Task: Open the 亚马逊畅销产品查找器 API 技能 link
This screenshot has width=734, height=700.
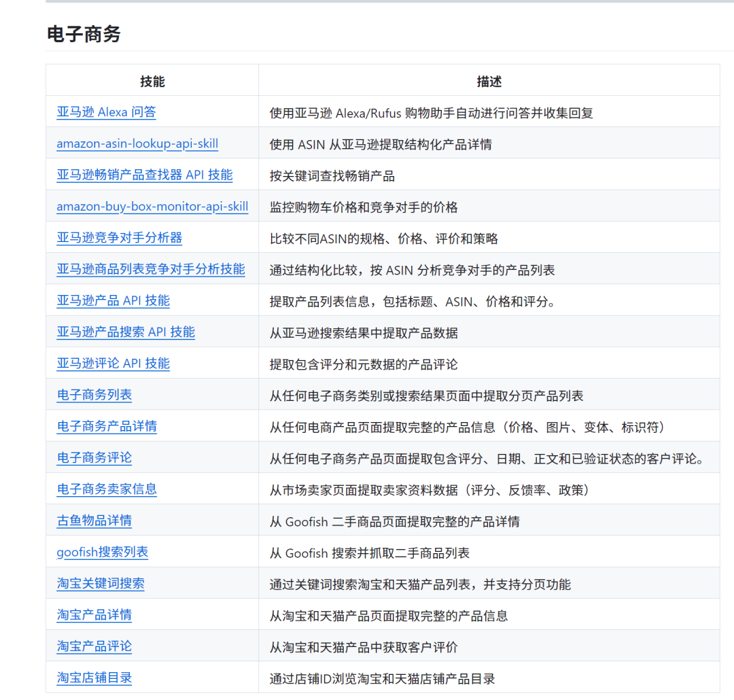Action: (145, 175)
